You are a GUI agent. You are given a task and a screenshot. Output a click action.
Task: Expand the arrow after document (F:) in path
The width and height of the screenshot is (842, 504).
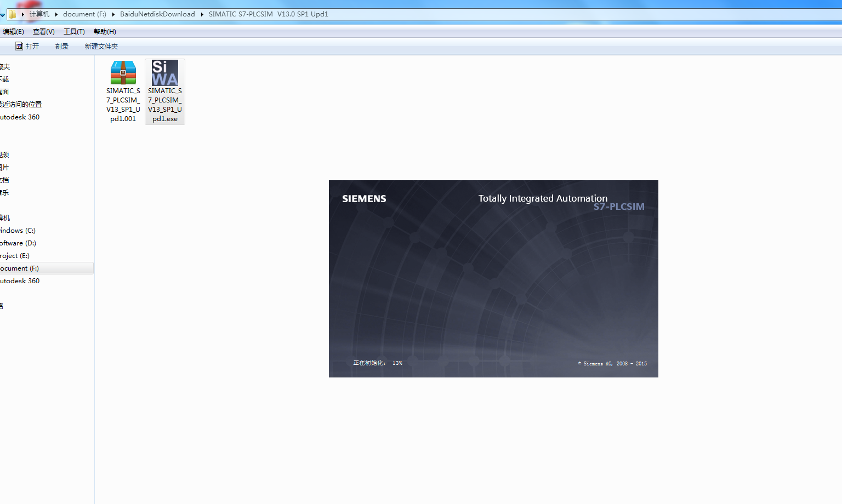tap(113, 14)
